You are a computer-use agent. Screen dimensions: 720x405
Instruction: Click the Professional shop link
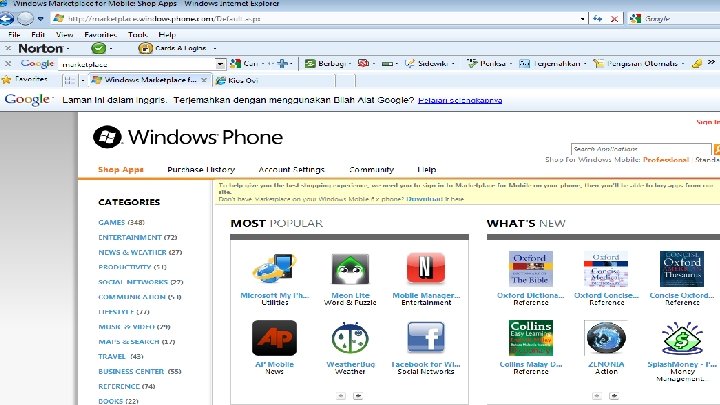[666, 160]
